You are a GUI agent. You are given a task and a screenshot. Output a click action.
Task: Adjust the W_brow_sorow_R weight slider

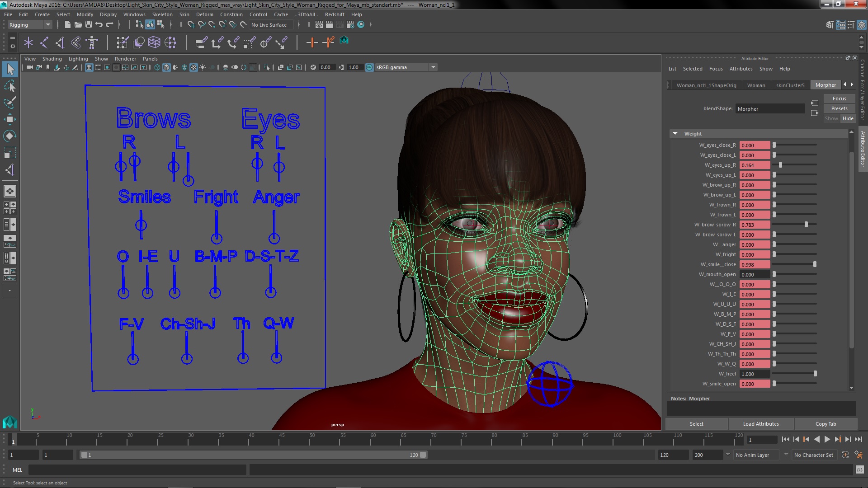click(806, 225)
